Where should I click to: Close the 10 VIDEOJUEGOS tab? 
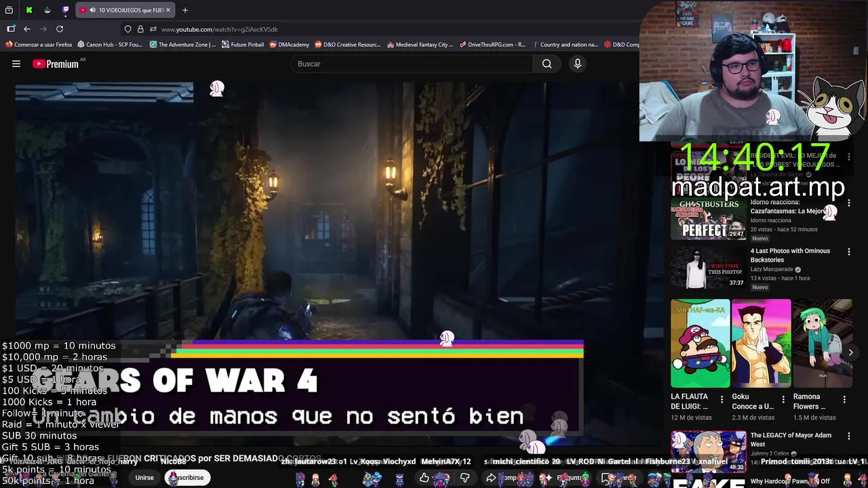coord(168,10)
